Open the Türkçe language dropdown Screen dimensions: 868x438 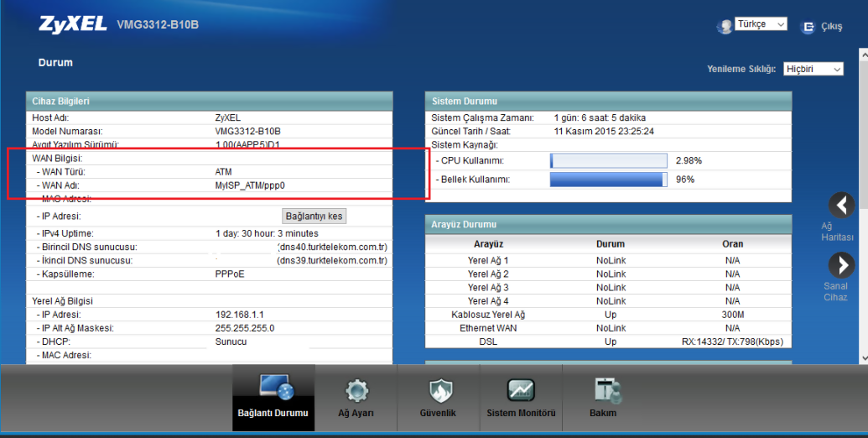coord(761,24)
